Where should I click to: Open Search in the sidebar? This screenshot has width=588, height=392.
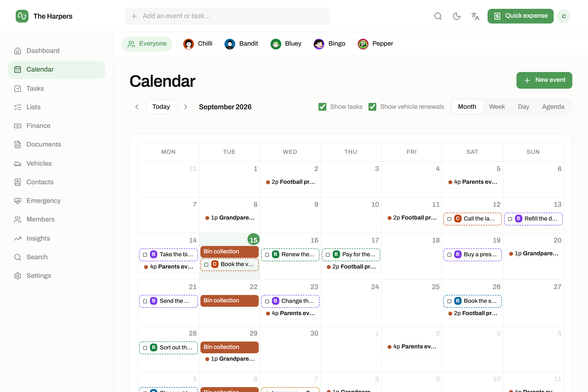(57, 257)
